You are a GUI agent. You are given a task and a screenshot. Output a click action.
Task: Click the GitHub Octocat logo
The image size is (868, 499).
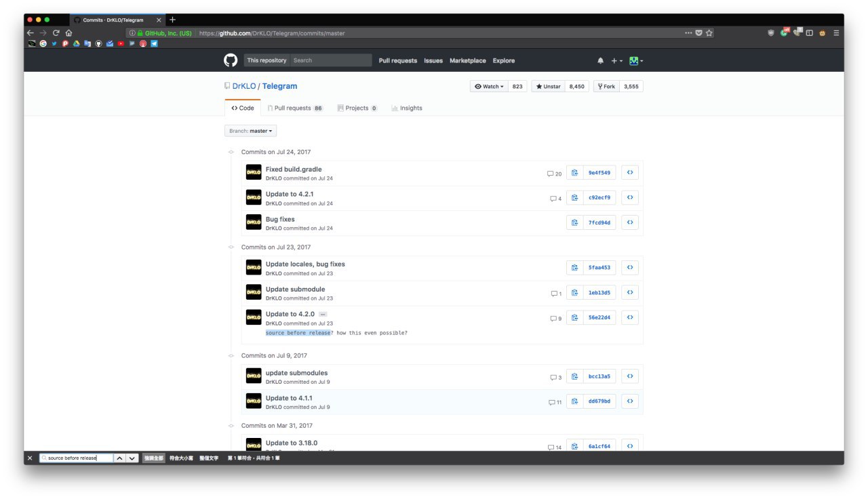(x=231, y=60)
